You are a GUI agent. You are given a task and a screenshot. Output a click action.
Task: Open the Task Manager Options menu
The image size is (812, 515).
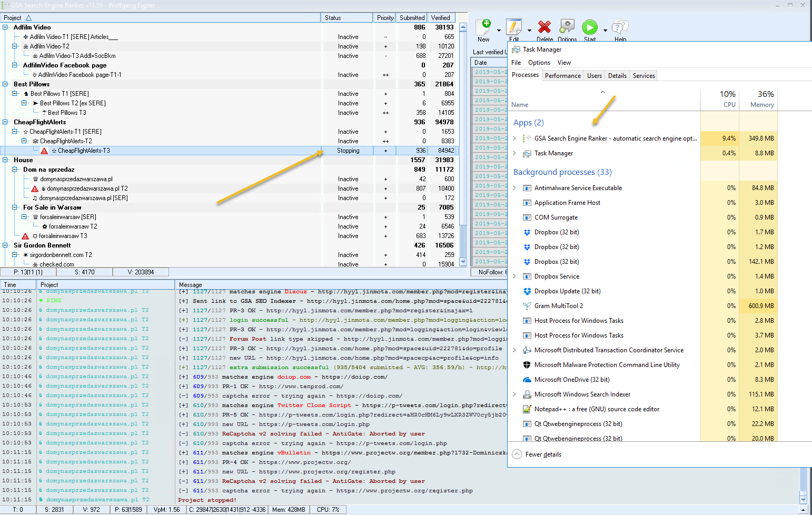pos(539,63)
